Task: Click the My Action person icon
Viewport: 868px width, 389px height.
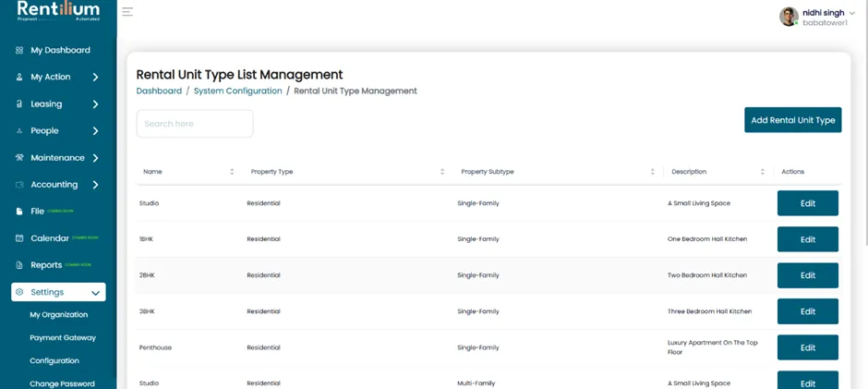Action: click(19, 77)
